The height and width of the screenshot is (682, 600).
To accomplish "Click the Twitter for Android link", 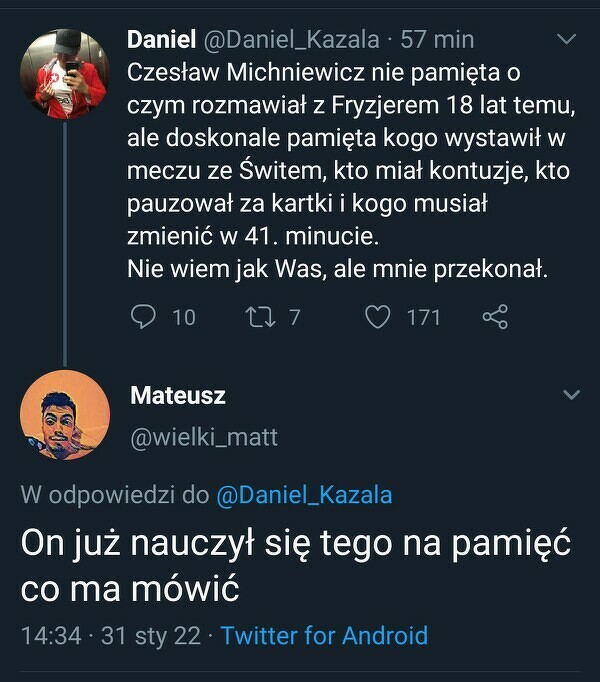I will [324, 635].
